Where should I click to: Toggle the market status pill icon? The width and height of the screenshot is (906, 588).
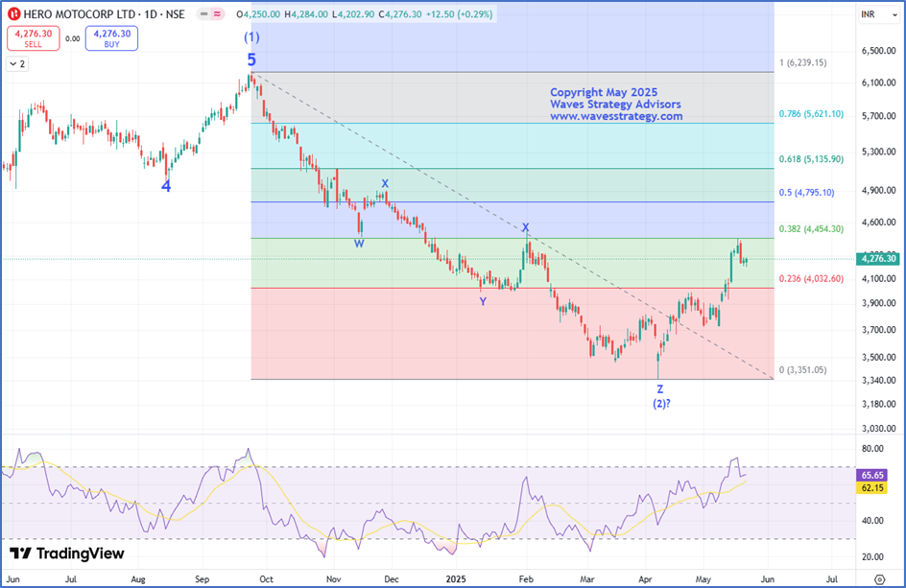[211, 13]
